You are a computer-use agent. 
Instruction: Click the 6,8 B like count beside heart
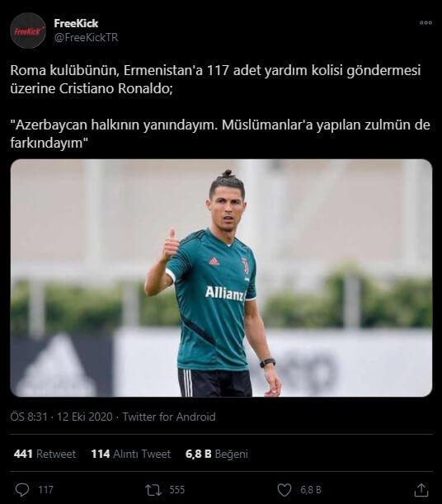click(x=311, y=490)
